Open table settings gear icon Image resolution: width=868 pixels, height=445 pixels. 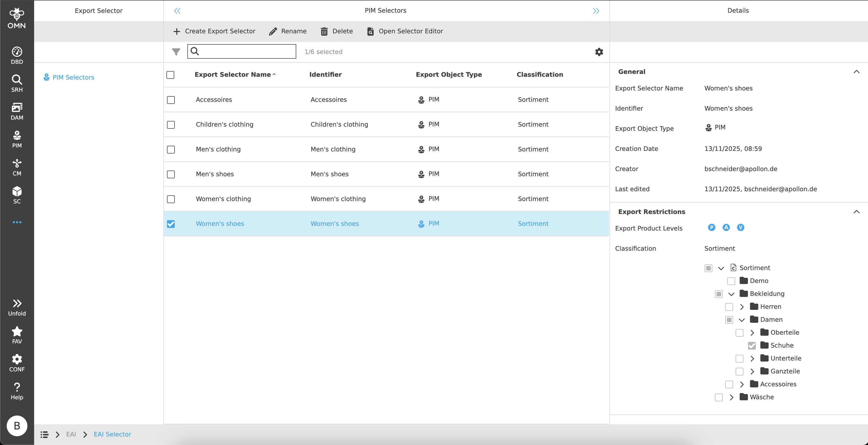[x=599, y=52]
